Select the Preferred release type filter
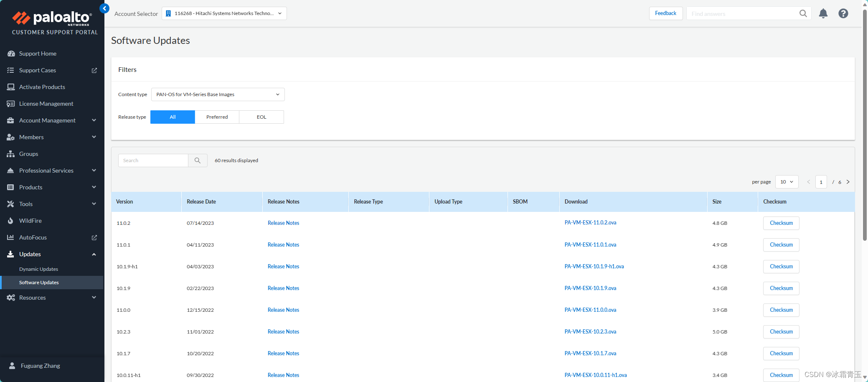This screenshot has height=382, width=868. (x=217, y=117)
